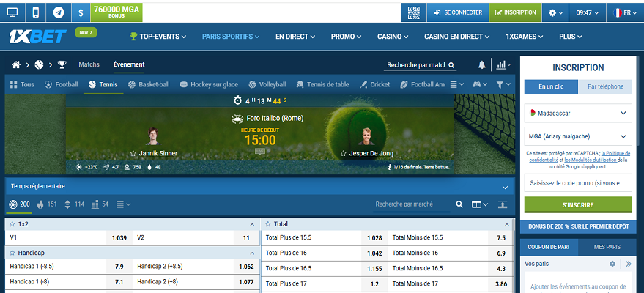Click SE CONNECTER button
This screenshot has width=644, height=293.
(458, 12)
